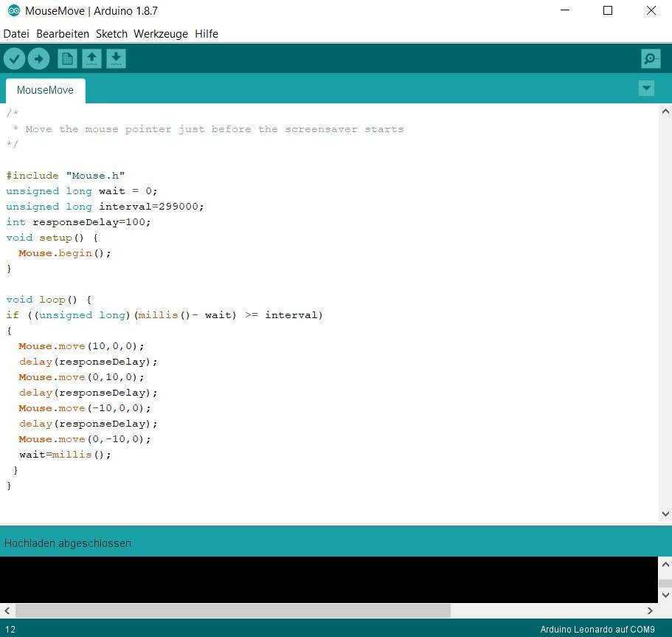
Task: Click the console scroll-up arrow
Action: click(665, 565)
